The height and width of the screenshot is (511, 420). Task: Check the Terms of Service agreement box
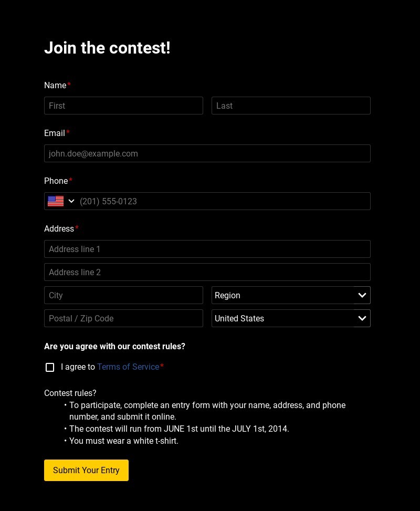click(50, 367)
